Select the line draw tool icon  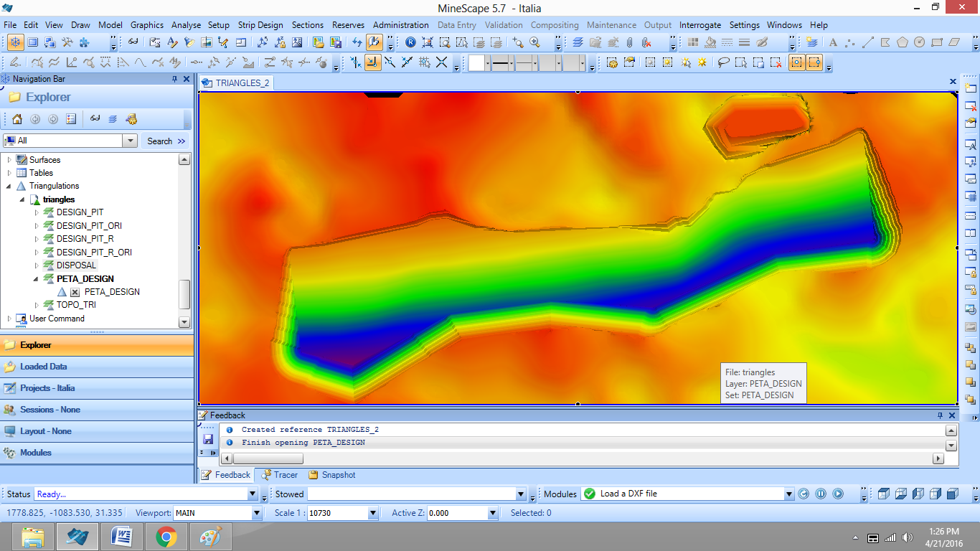867,43
